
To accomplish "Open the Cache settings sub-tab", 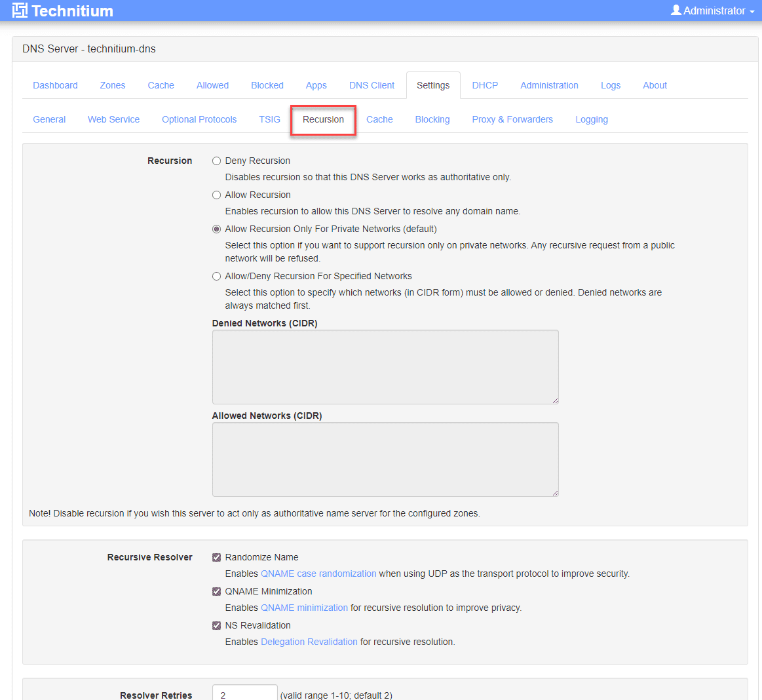I will 379,119.
